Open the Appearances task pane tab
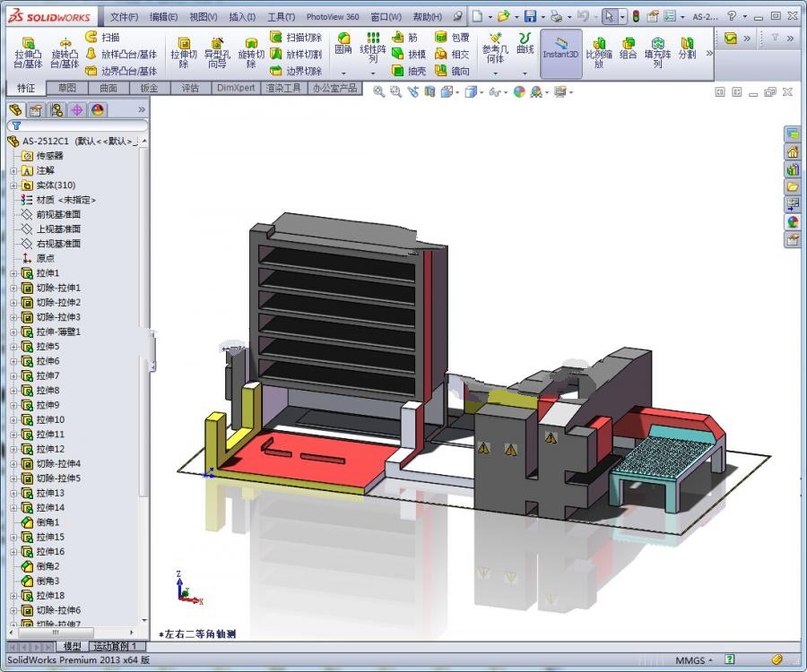The height and width of the screenshot is (672, 807). [x=793, y=221]
